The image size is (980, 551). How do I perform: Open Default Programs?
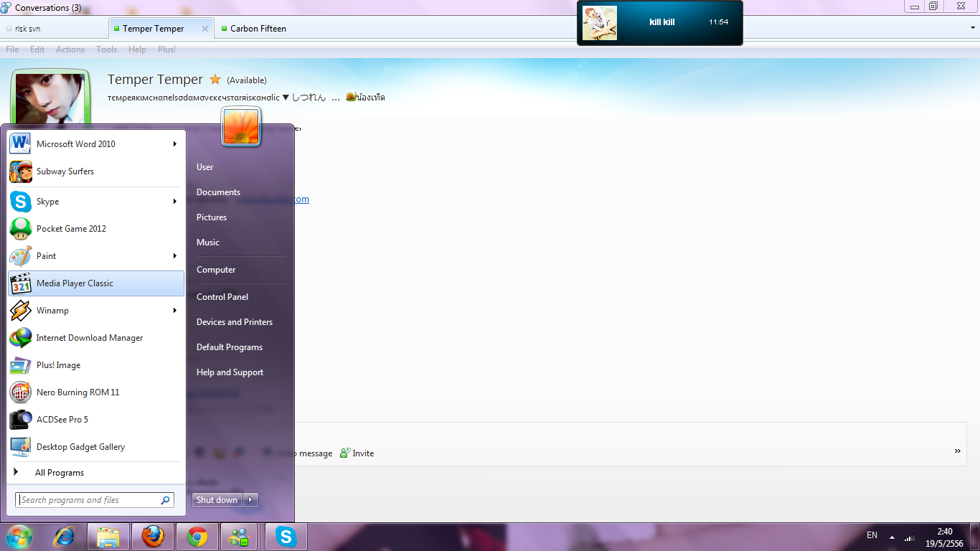point(230,347)
